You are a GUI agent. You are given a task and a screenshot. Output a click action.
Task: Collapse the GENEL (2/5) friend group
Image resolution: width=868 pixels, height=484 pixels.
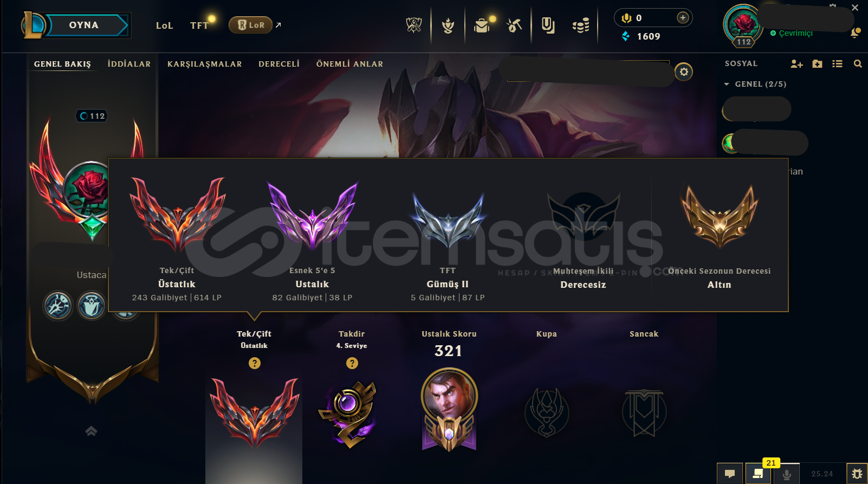point(727,84)
